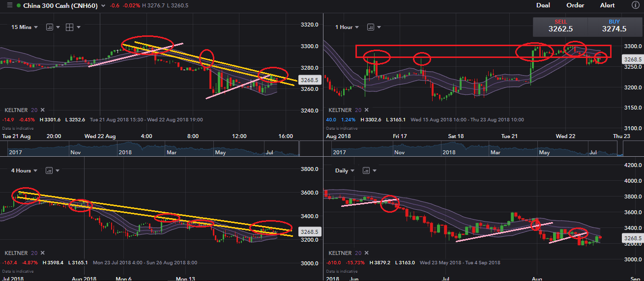Click the SELL 3262.5 button
Image resolution: width=644 pixels, height=281 pixels.
tap(560, 26)
